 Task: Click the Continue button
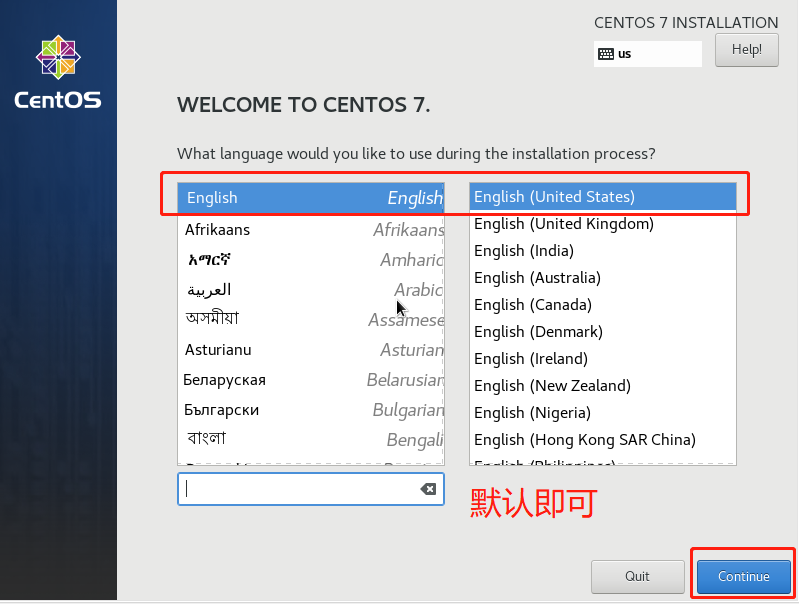coord(743,576)
